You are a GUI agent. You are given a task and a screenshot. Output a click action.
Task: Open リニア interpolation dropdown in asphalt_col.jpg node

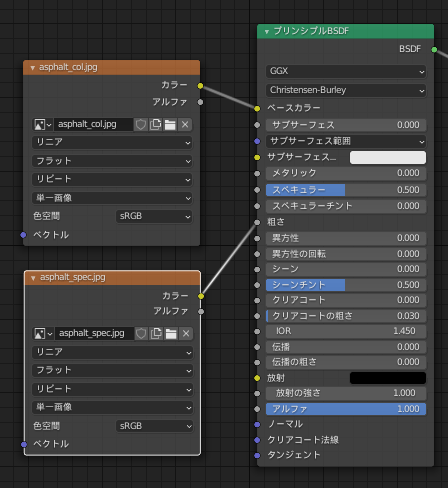tap(112, 142)
